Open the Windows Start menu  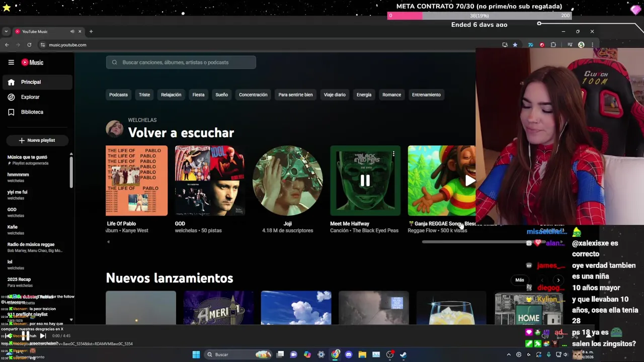pos(196,354)
